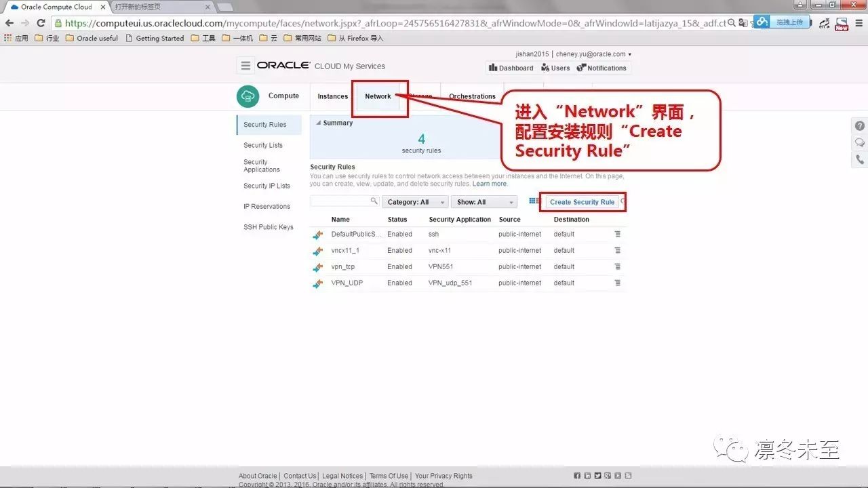Visit Oracle's Twitter page in footer

click(597, 476)
